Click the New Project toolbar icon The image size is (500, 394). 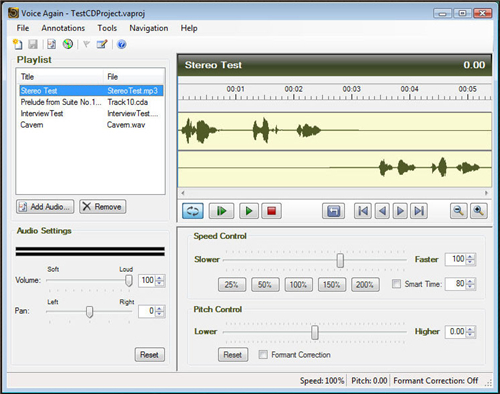(17, 44)
